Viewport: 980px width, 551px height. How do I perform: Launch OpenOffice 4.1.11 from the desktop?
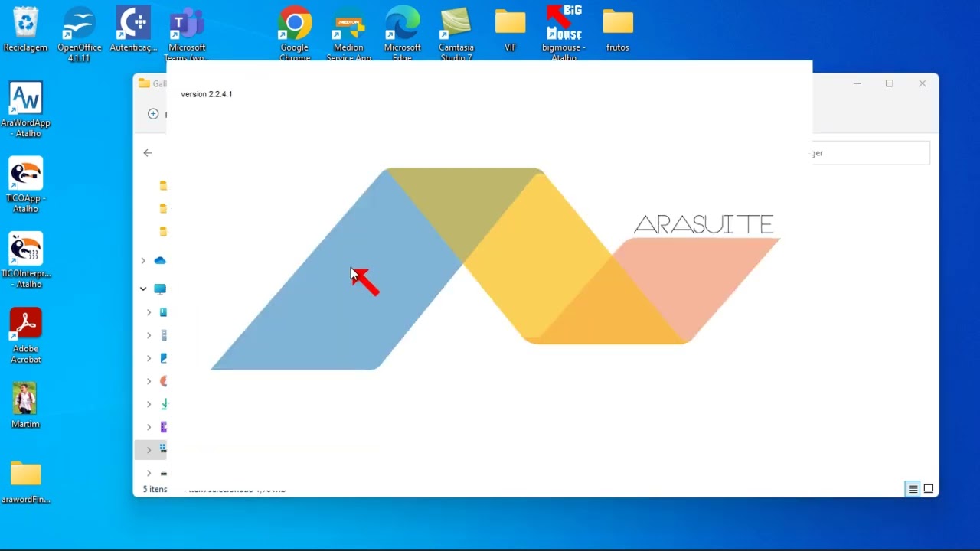coord(79,34)
